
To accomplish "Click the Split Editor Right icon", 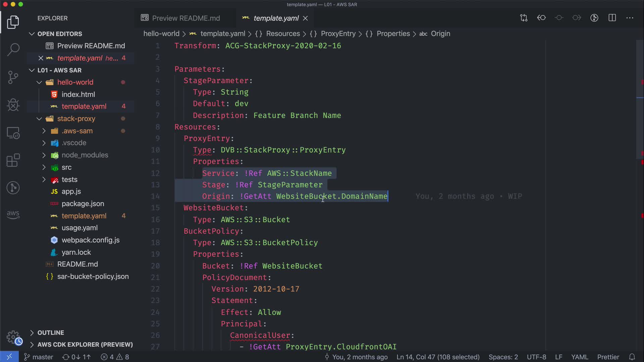I will (612, 18).
